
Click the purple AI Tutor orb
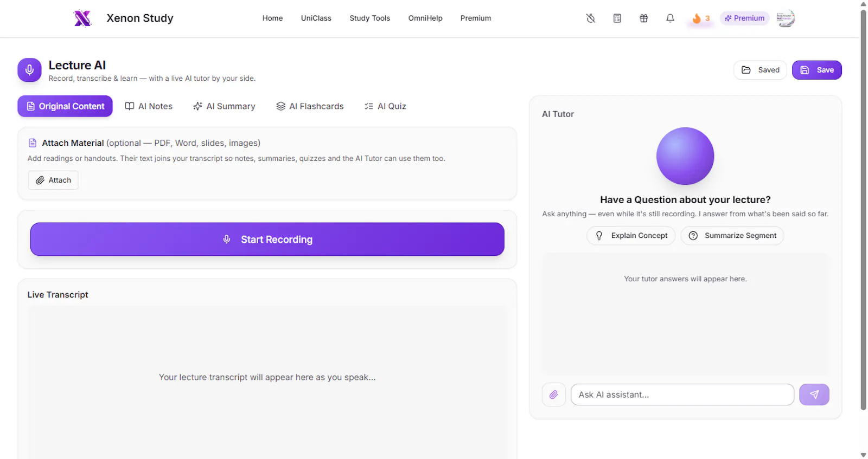point(685,156)
